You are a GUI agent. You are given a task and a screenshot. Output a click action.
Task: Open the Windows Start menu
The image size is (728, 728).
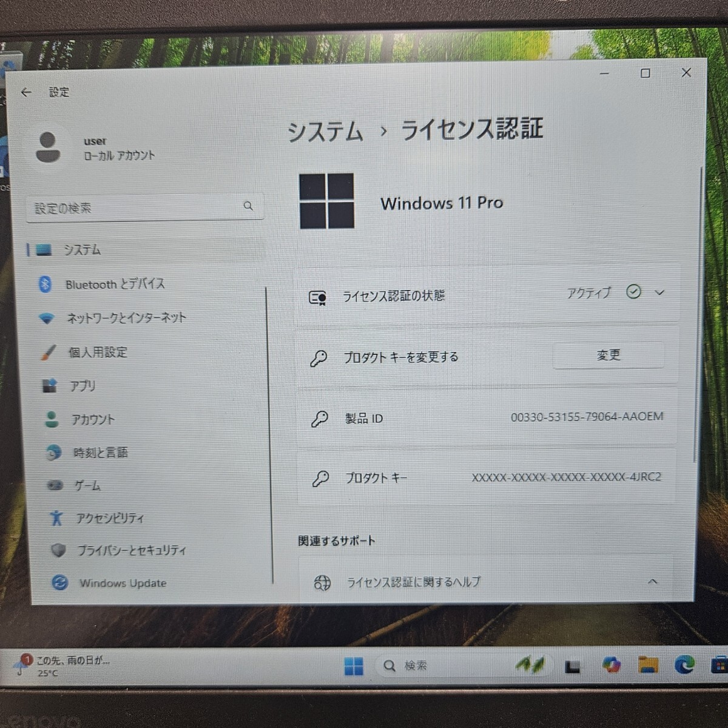click(x=354, y=666)
